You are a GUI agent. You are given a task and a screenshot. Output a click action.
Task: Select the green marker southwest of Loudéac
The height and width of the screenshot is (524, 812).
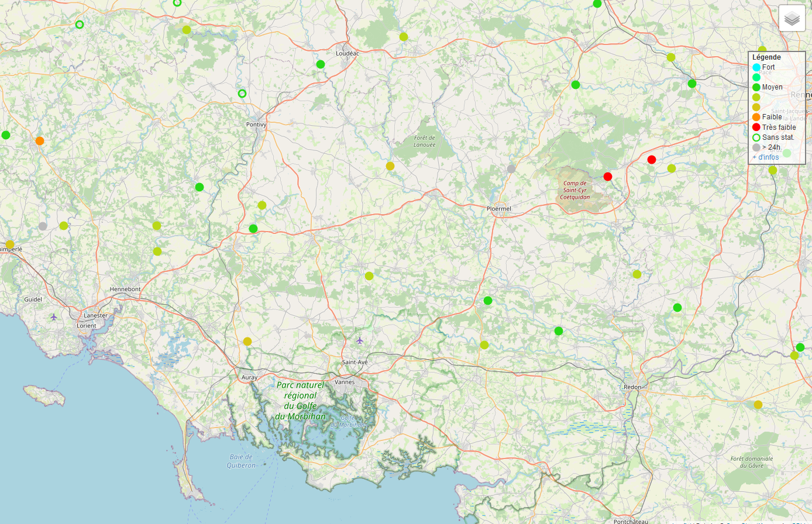click(321, 64)
